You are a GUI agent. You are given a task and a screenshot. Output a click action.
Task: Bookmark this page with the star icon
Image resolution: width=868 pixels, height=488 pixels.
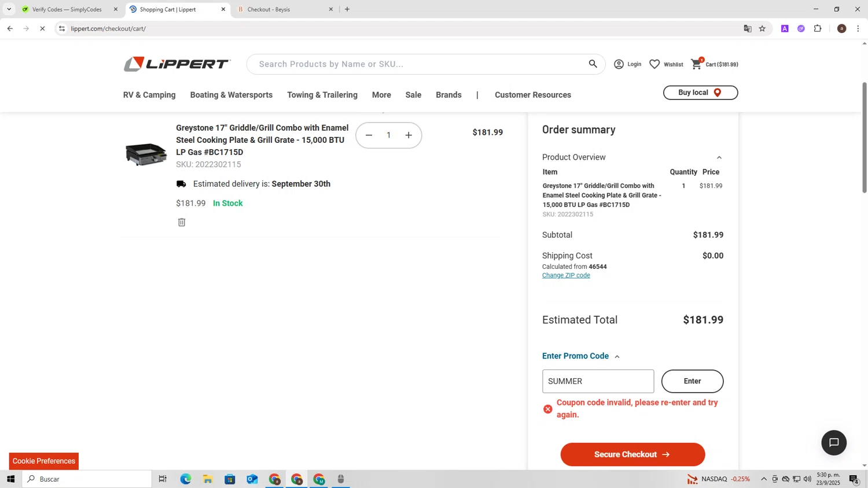(762, 28)
